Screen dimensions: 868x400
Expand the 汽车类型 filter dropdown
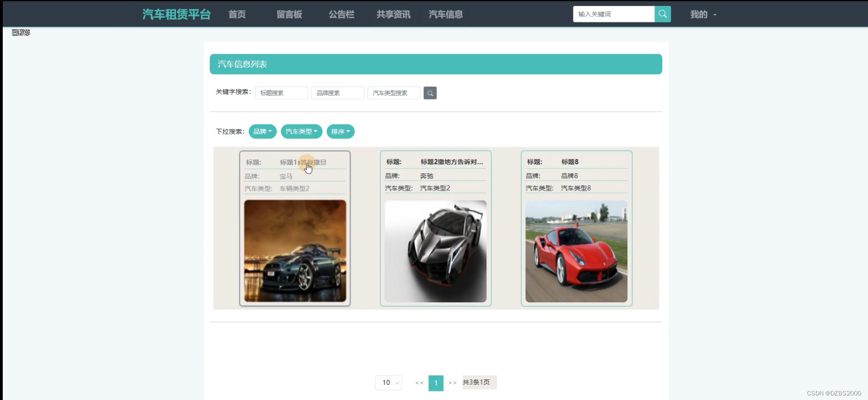[x=301, y=132]
